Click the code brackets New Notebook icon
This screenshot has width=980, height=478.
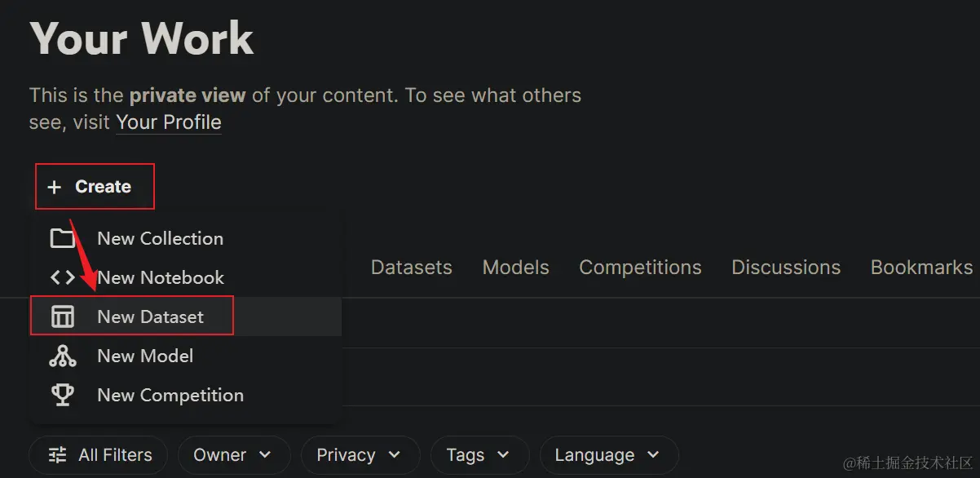(x=63, y=277)
